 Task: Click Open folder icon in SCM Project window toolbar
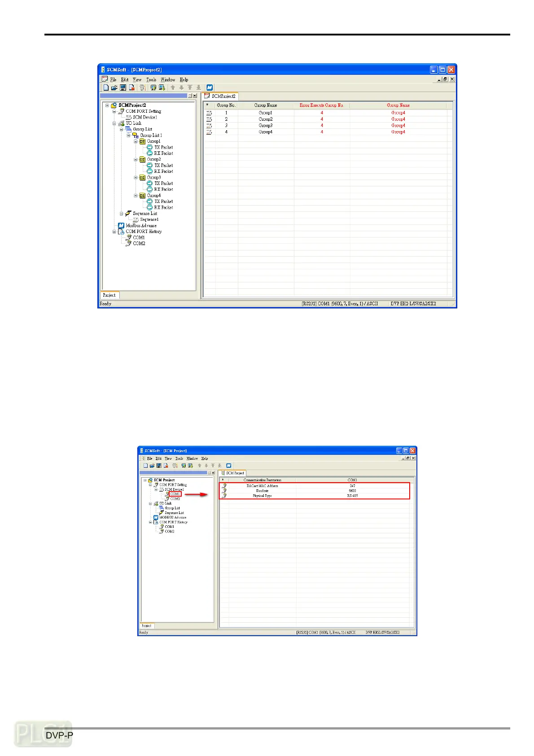(x=152, y=466)
